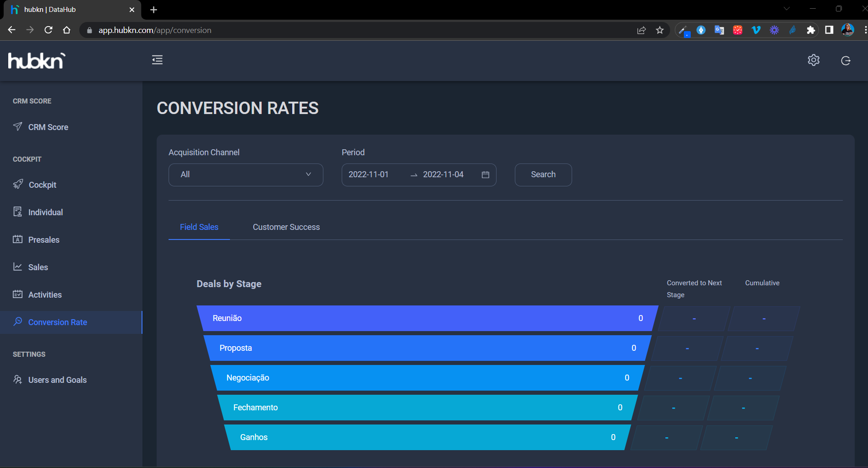This screenshot has width=868, height=468.
Task: Click the hubkn logo
Action: [37, 61]
